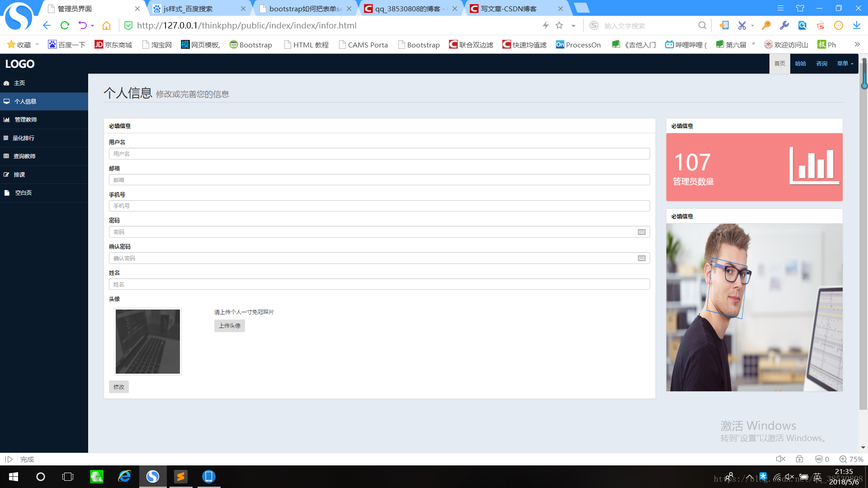Screen dimensions: 868x488
Task: Expand the 收藏 bookmarks dropdown arrow
Action: (37, 44)
